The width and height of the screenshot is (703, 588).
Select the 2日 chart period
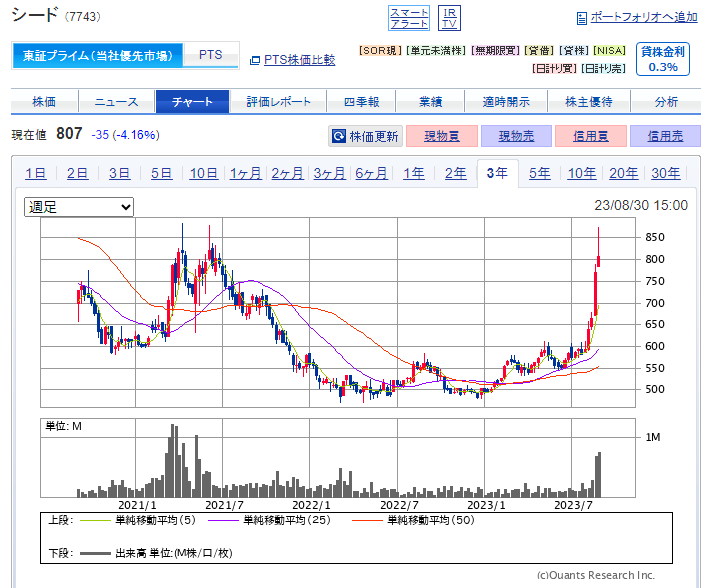77,173
